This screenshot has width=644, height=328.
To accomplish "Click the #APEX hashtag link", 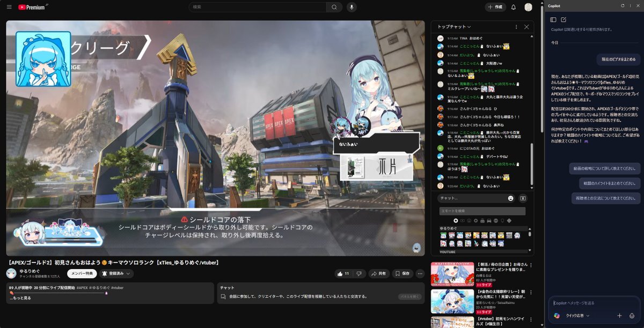I will (83, 288).
